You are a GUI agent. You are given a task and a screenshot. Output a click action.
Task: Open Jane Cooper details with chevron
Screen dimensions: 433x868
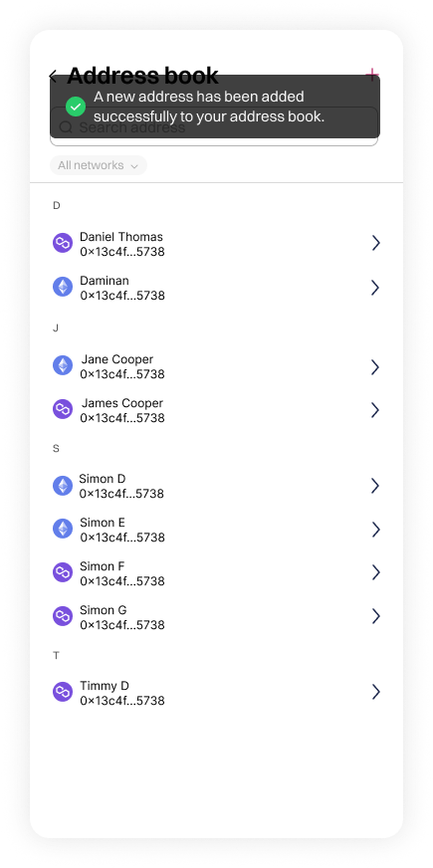click(375, 366)
